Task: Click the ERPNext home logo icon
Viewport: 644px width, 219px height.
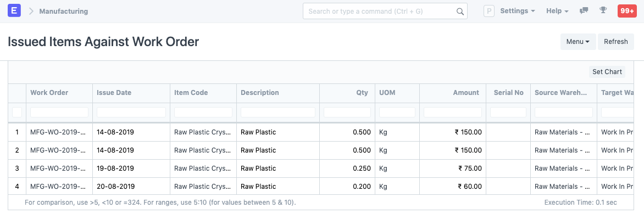Action: [x=14, y=11]
